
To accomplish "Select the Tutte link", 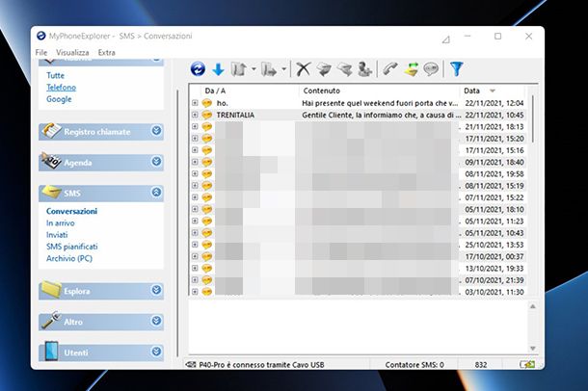I will [56, 75].
